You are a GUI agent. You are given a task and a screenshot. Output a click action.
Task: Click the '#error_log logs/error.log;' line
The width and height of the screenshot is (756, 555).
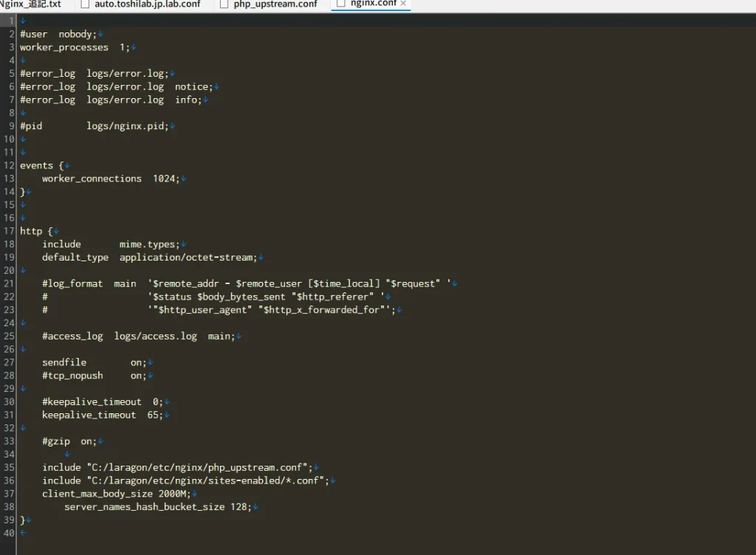coord(94,74)
